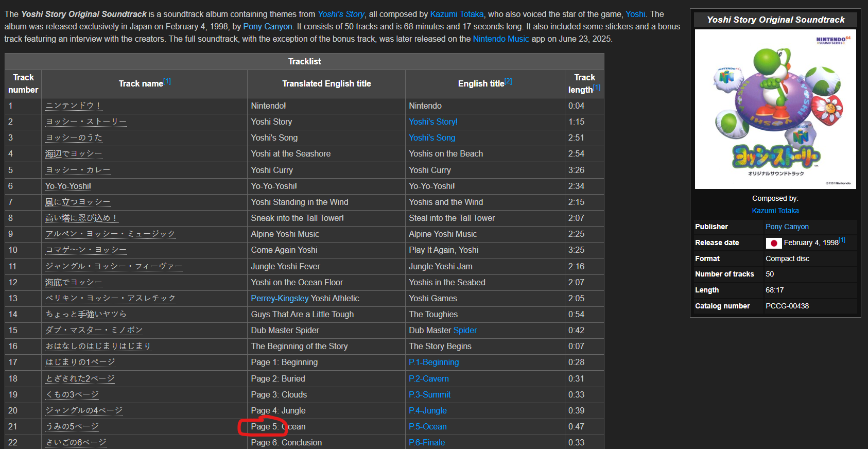Click Japanese track name はじまりの1ページ

click(80, 362)
